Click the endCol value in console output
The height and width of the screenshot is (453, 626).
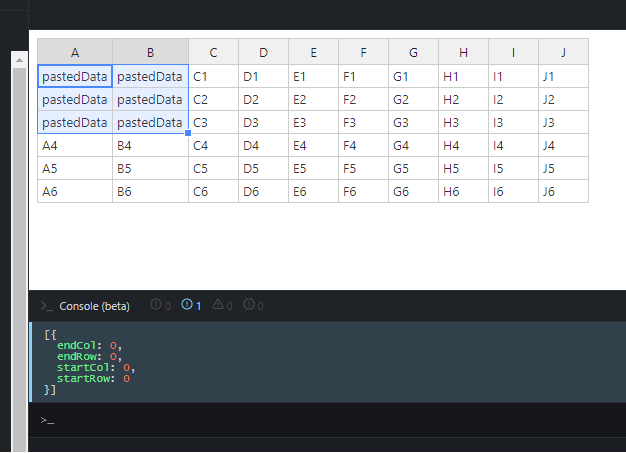[x=113, y=346]
